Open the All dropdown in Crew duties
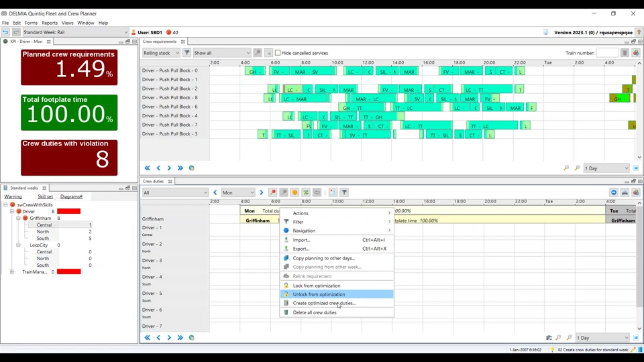The height and width of the screenshot is (362, 644). pos(175,192)
